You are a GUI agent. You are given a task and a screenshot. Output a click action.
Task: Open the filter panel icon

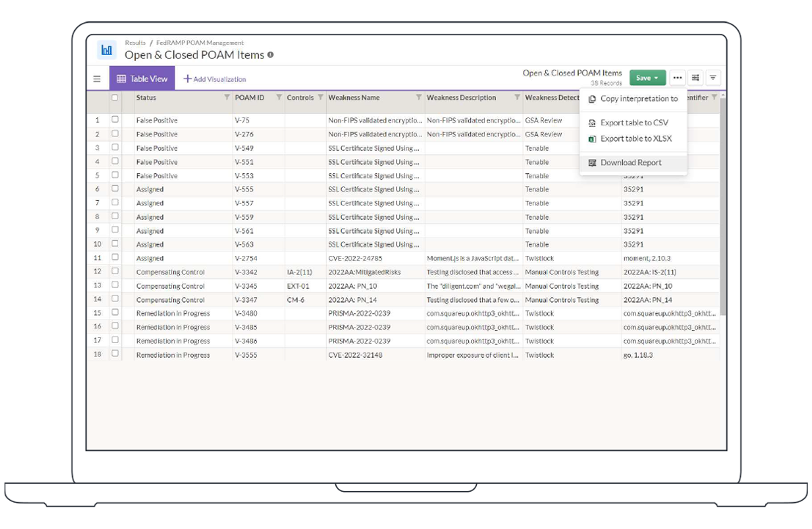point(713,78)
